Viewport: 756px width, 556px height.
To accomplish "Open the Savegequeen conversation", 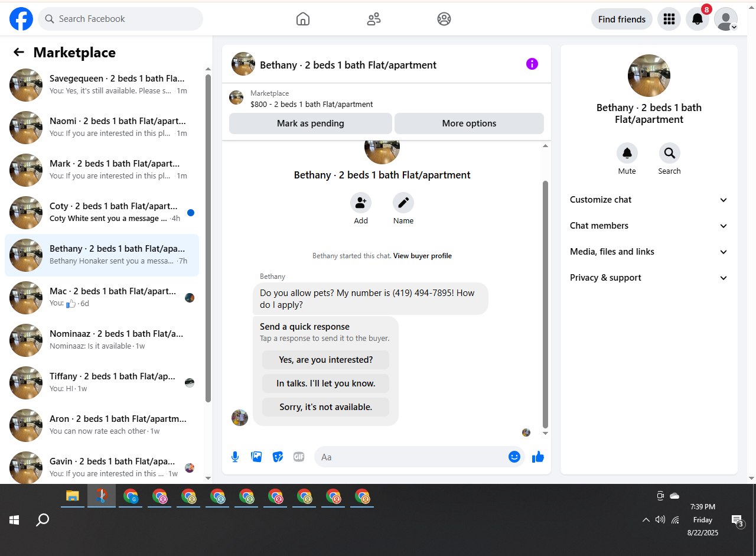I will click(102, 85).
